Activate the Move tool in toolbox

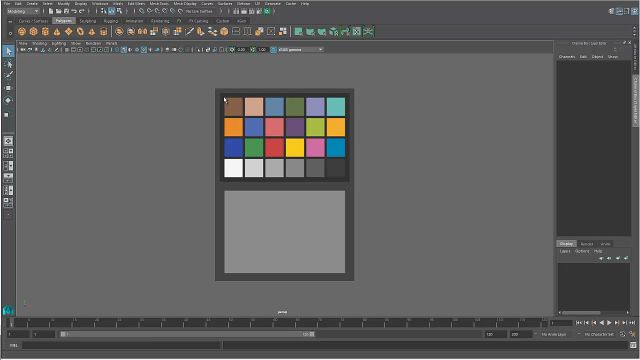pyautogui.click(x=8, y=88)
